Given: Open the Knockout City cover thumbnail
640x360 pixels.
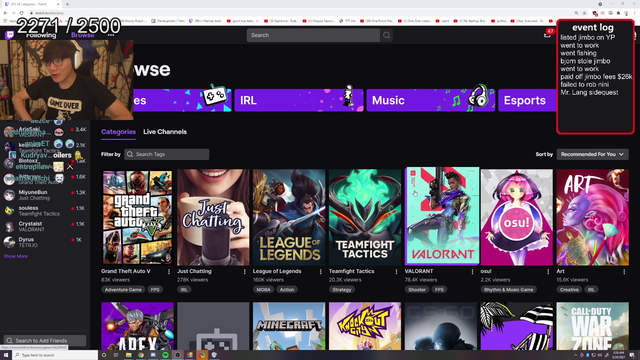Looking at the screenshot, I should tap(365, 326).
